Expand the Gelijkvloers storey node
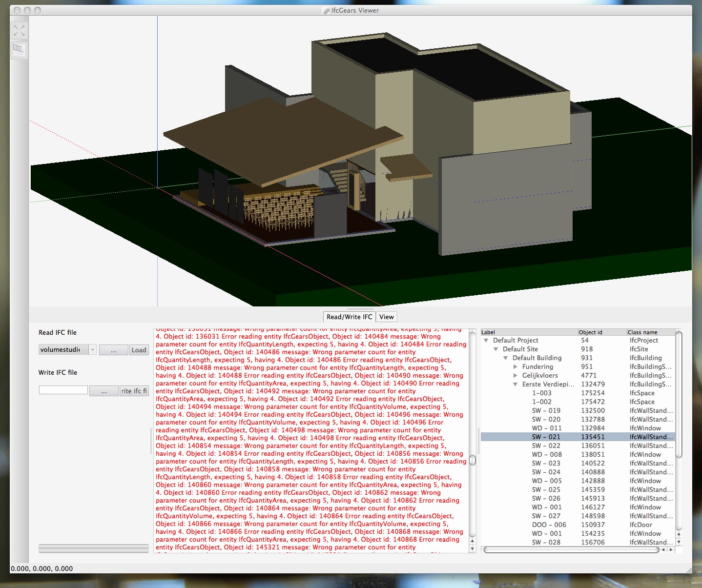Viewport: 702px width, 588px height. [x=516, y=375]
